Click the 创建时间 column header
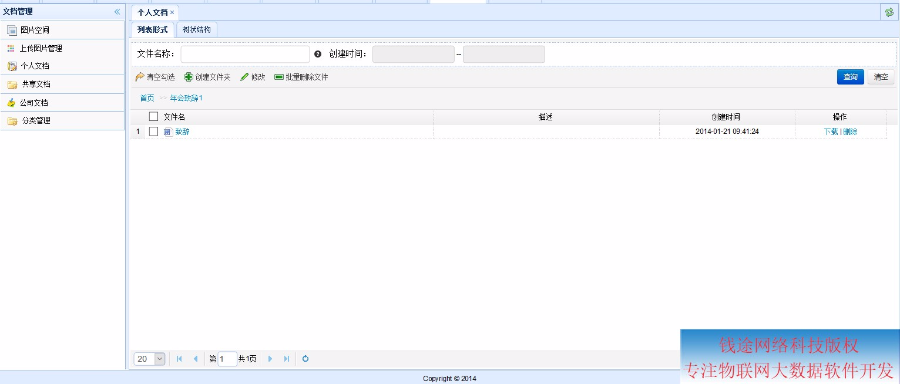 727,117
